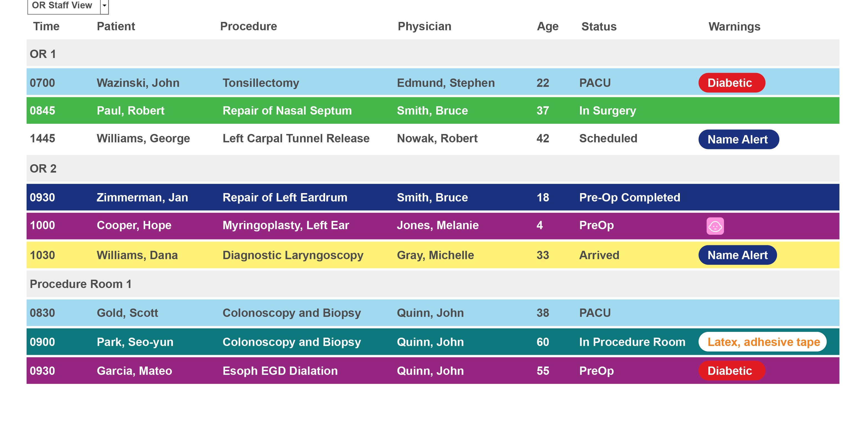Screen dimensions: 868x422
Task: Click the pediatric baby face icon
Action: pos(715,226)
